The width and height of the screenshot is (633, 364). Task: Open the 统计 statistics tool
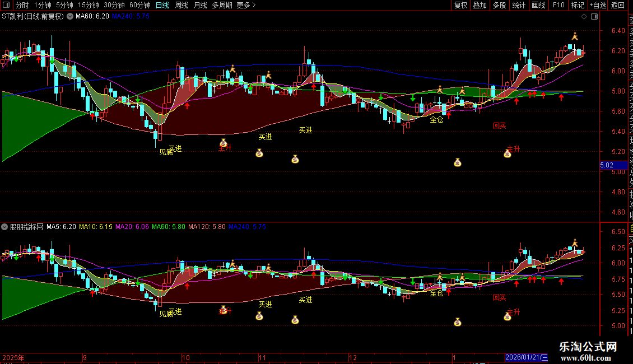point(519,5)
